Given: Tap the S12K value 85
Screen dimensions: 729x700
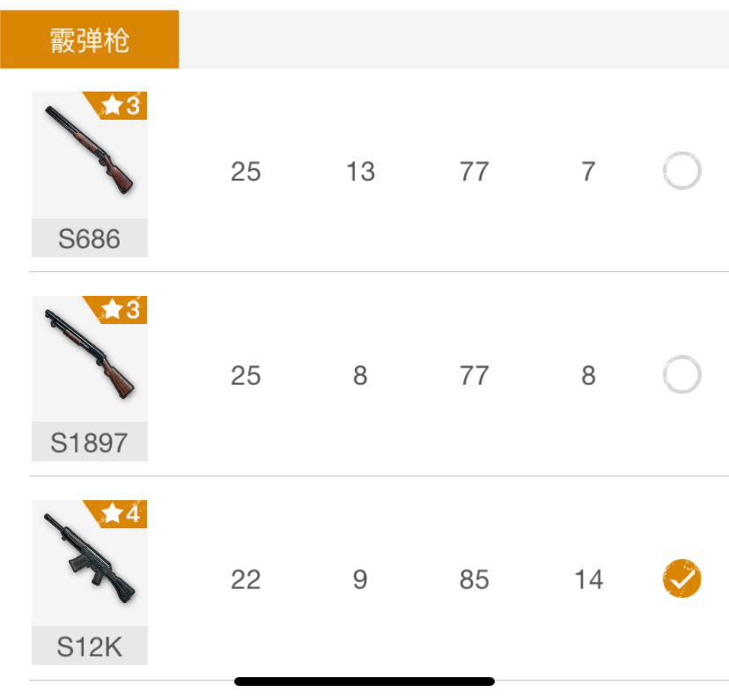Looking at the screenshot, I should pyautogui.click(x=474, y=579).
